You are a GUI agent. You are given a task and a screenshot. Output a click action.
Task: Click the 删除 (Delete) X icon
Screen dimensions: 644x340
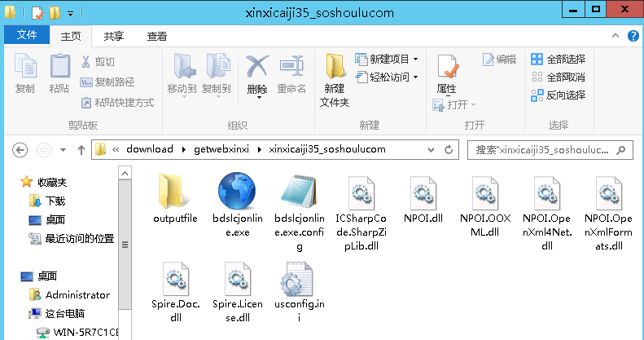coord(257,66)
